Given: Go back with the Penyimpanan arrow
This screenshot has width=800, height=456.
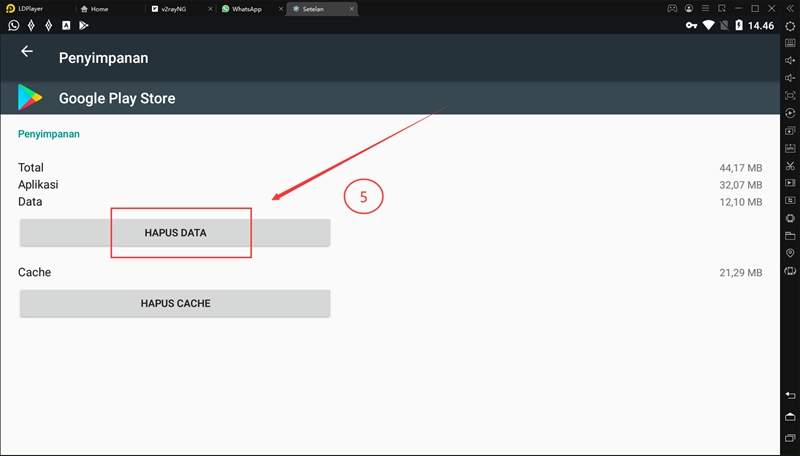Looking at the screenshot, I should 27,51.
